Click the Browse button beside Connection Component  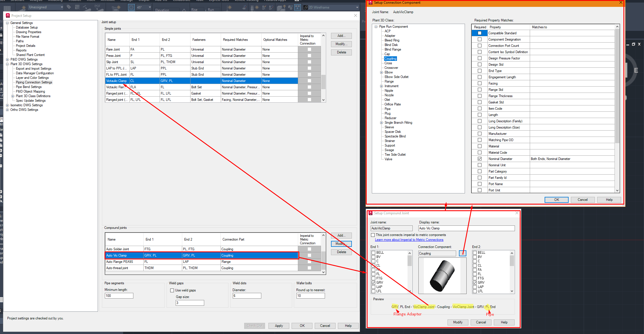[x=463, y=253]
